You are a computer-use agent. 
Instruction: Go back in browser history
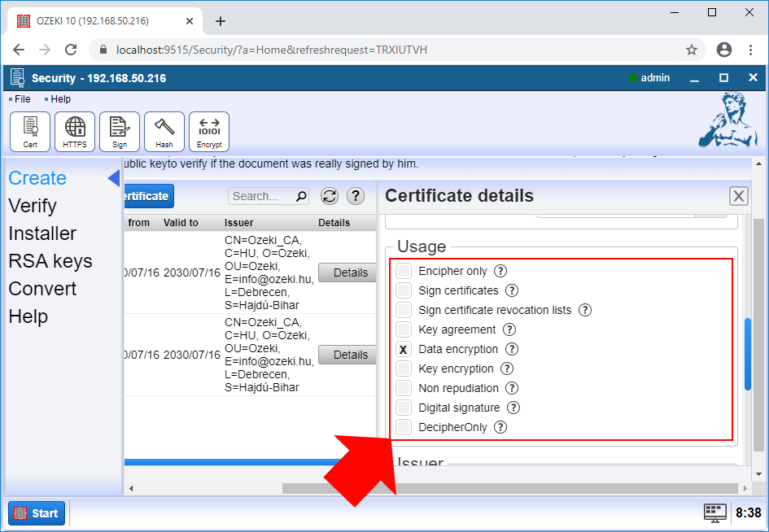click(19, 50)
